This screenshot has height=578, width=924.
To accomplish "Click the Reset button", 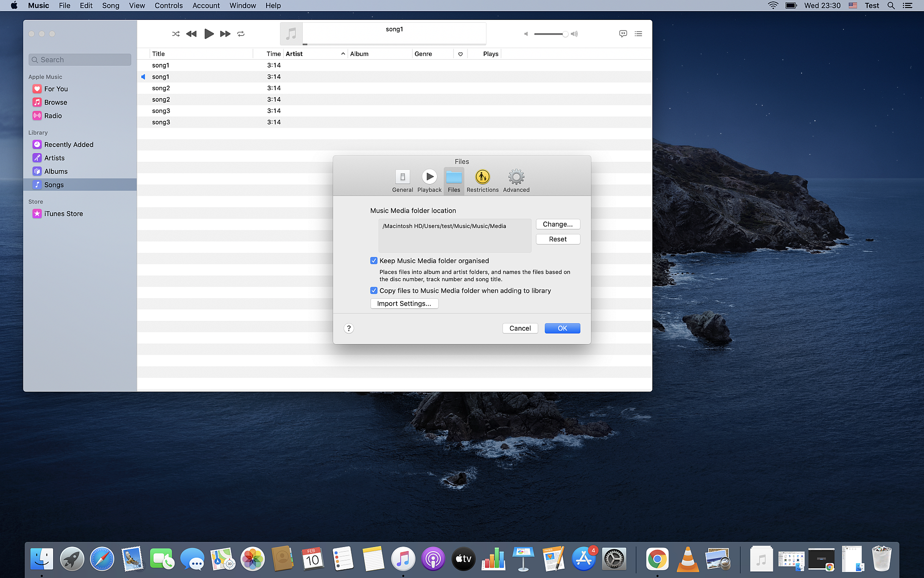I will tap(558, 239).
